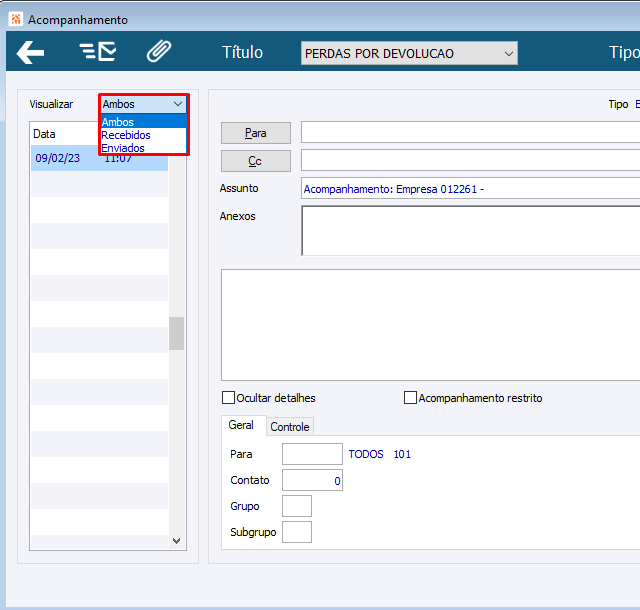Click the Subgrupo input field
This screenshot has width=640, height=610.
[x=297, y=532]
